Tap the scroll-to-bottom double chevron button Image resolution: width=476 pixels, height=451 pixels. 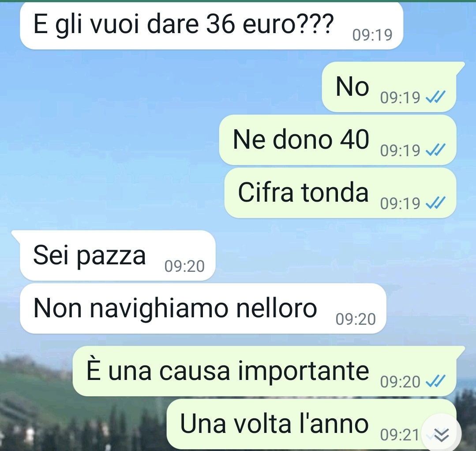coord(442,434)
